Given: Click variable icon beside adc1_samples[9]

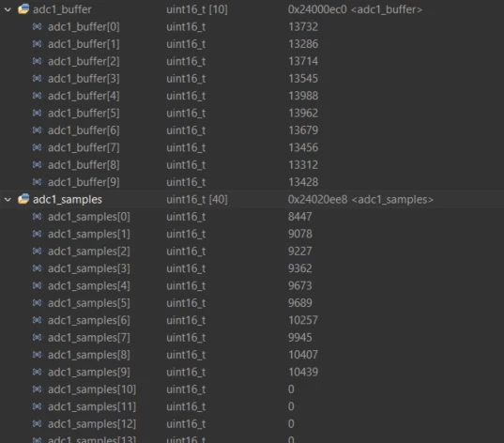Looking at the screenshot, I should point(37,372).
